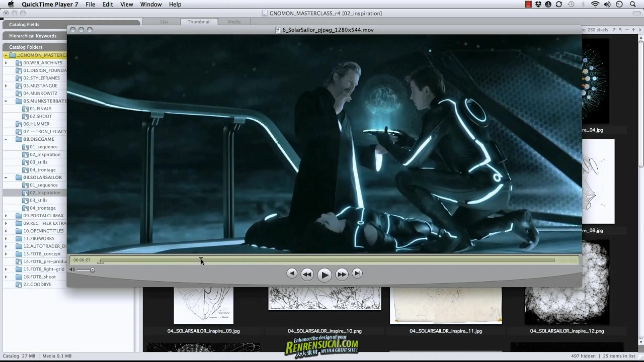Open the Help menu
Screen dimensions: 644x362
tap(175, 5)
